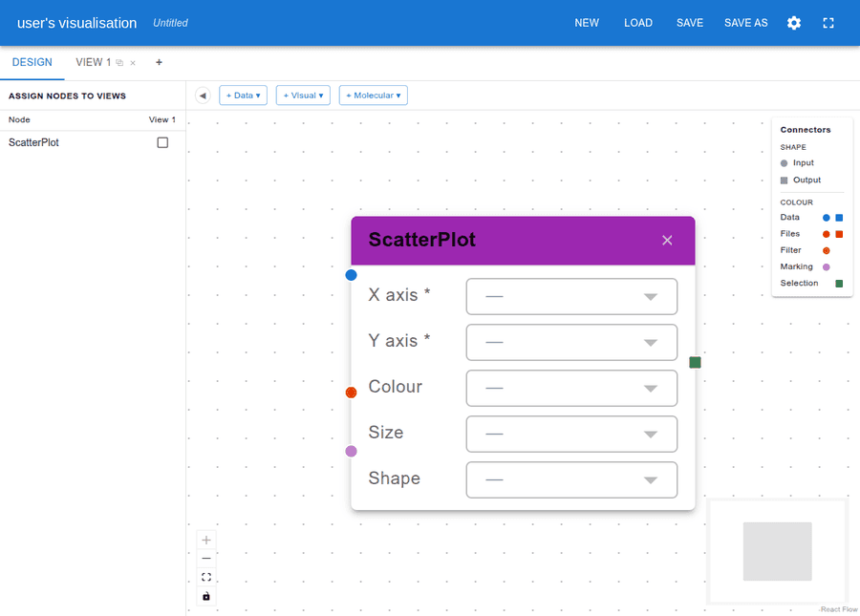This screenshot has width=860, height=616.
Task: Click SAVE in the header
Action: (x=689, y=23)
